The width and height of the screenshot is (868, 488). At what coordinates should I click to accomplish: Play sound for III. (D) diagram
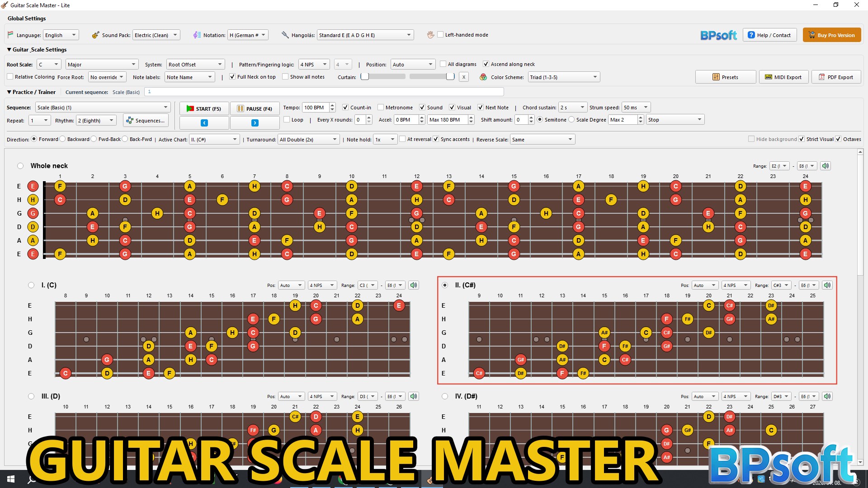point(414,396)
